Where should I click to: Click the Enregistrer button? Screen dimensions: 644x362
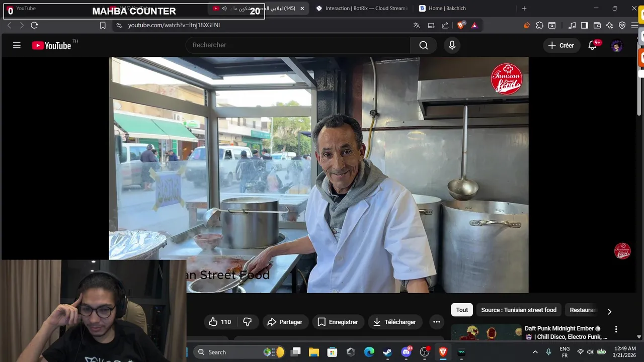coord(338,322)
